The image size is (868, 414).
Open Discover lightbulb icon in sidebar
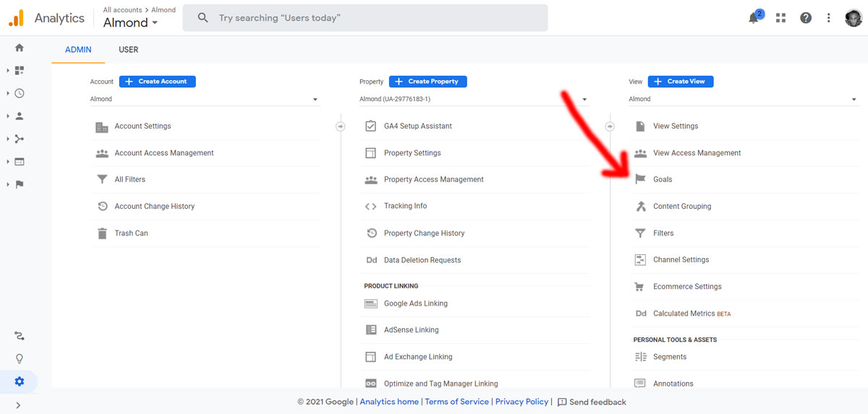coord(20,358)
